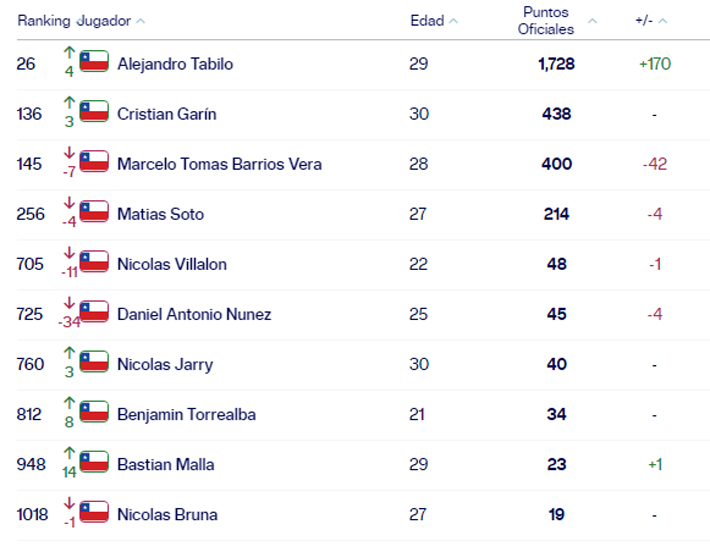
Task: Click flag icon beside Nicolas Bruna
Action: point(94,512)
